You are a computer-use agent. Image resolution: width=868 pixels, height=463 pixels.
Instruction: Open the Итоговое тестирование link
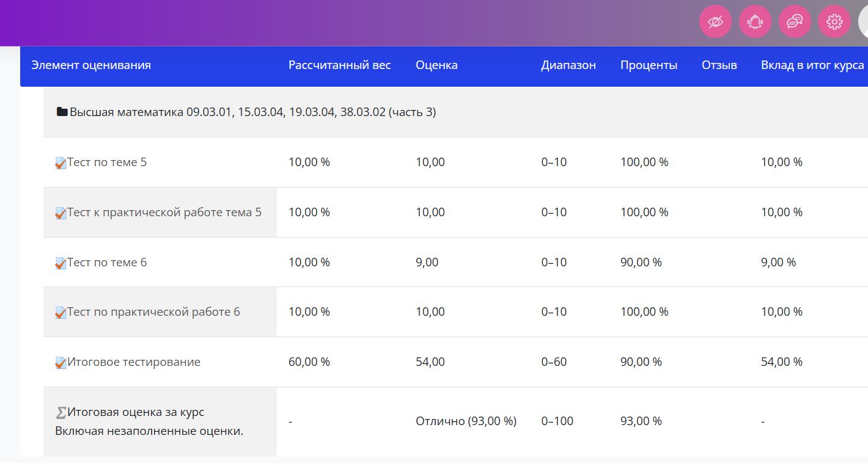click(133, 362)
